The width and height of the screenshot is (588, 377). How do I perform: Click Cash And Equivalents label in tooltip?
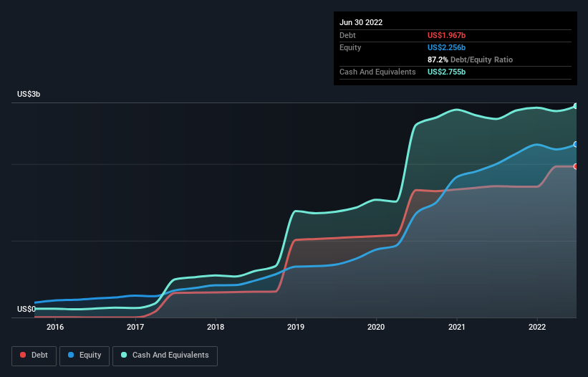point(377,72)
